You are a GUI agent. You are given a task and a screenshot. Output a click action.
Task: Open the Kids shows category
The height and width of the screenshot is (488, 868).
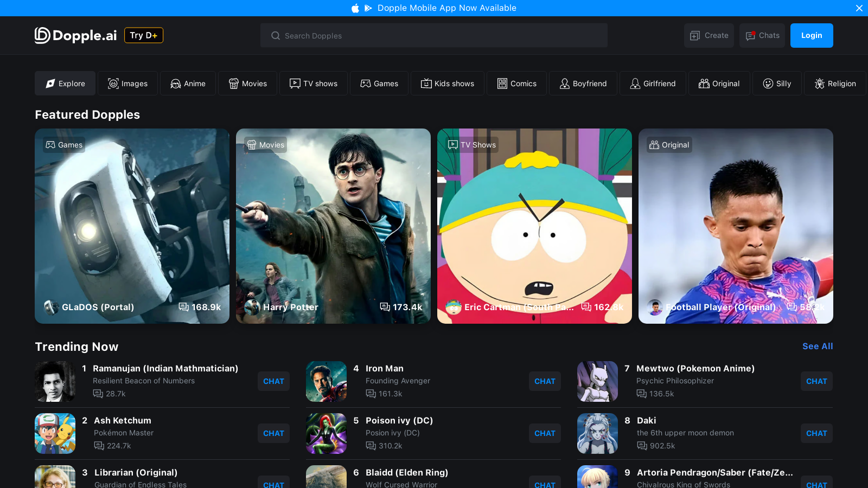pos(448,84)
